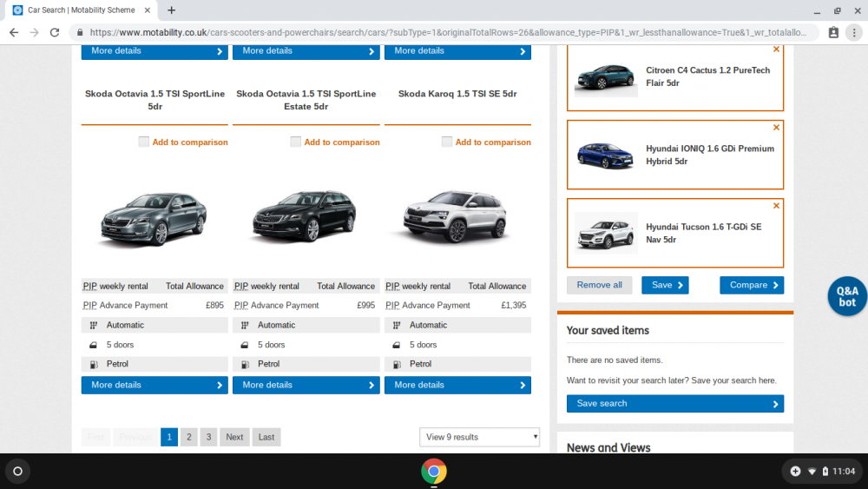Click the Hyundai Tucson 1.6 T-GDi name
The image size is (868, 489).
pos(704,233)
